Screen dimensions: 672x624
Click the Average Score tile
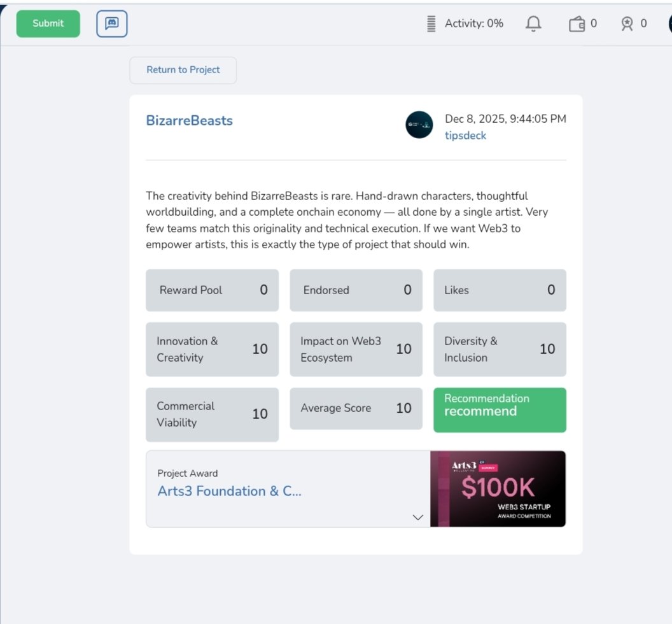(x=356, y=409)
